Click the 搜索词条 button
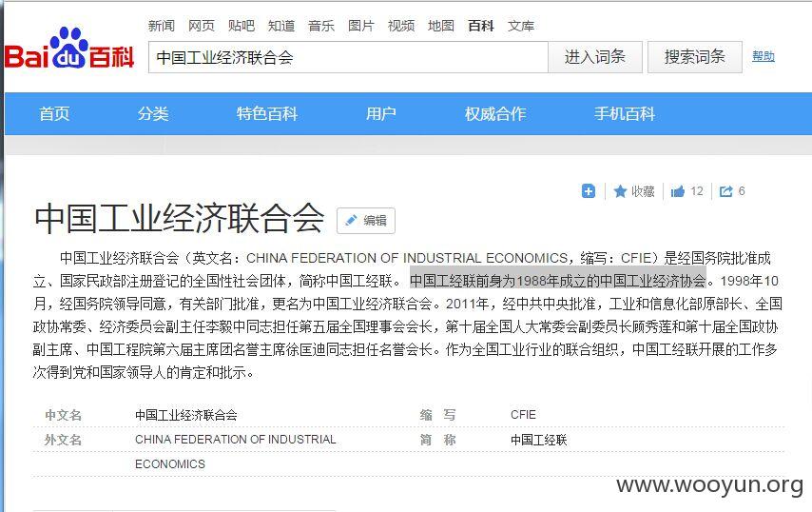The width and height of the screenshot is (812, 512). [x=694, y=57]
